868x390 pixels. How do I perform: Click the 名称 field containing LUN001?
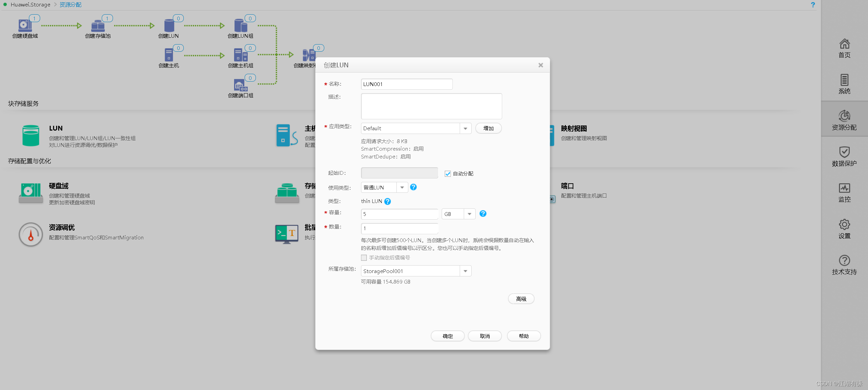[x=407, y=84]
